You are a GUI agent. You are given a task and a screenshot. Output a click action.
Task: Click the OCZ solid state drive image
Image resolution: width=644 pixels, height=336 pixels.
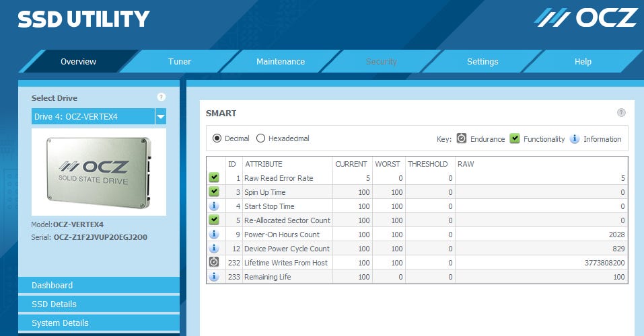tap(99, 171)
